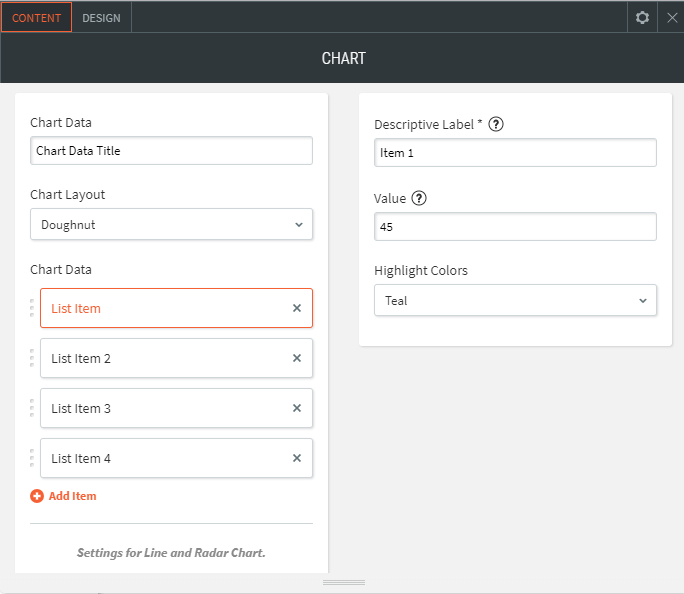684x594 pixels.
Task: Select the List Item 4 row
Action: [x=160, y=458]
